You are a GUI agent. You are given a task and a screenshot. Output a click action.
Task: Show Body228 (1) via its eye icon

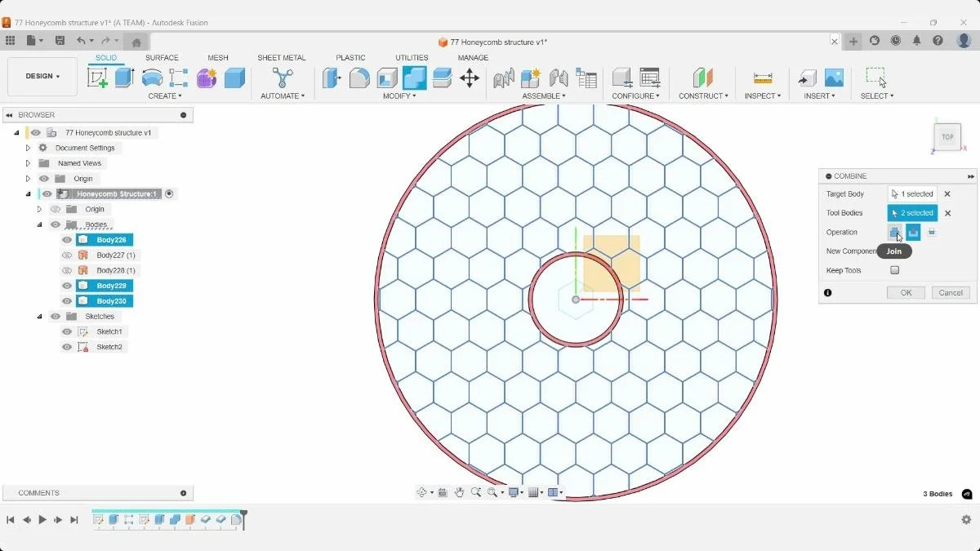coord(67,270)
